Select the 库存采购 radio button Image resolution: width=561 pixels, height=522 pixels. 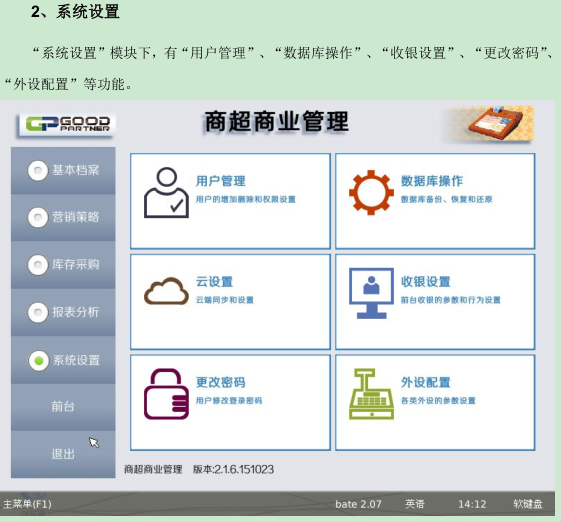(x=38, y=265)
